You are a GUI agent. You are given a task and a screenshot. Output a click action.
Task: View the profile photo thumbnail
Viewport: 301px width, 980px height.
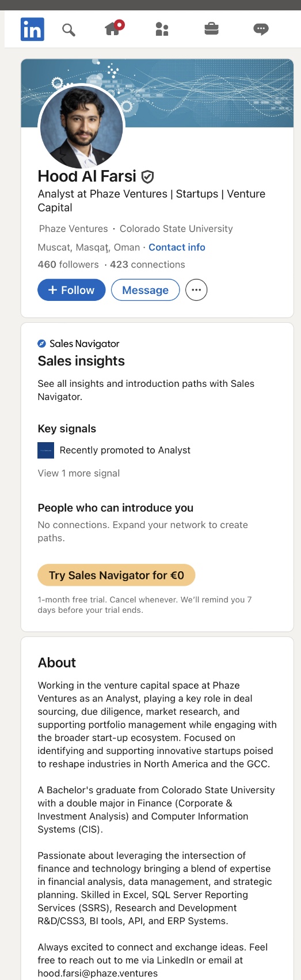click(81, 127)
